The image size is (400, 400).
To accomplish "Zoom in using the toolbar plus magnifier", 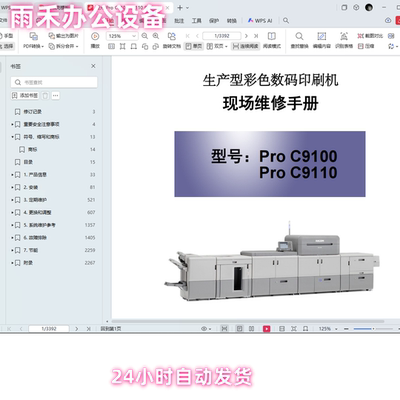I will [156, 36].
